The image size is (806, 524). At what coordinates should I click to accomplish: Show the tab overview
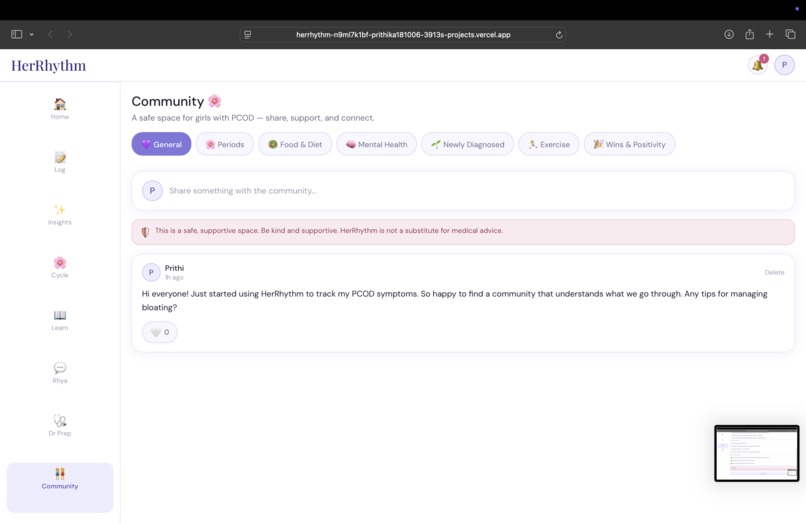click(791, 34)
